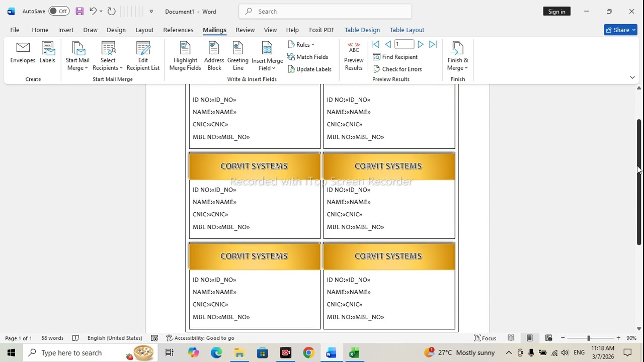Toggle Preview Results
The image size is (644, 362).
(x=354, y=56)
